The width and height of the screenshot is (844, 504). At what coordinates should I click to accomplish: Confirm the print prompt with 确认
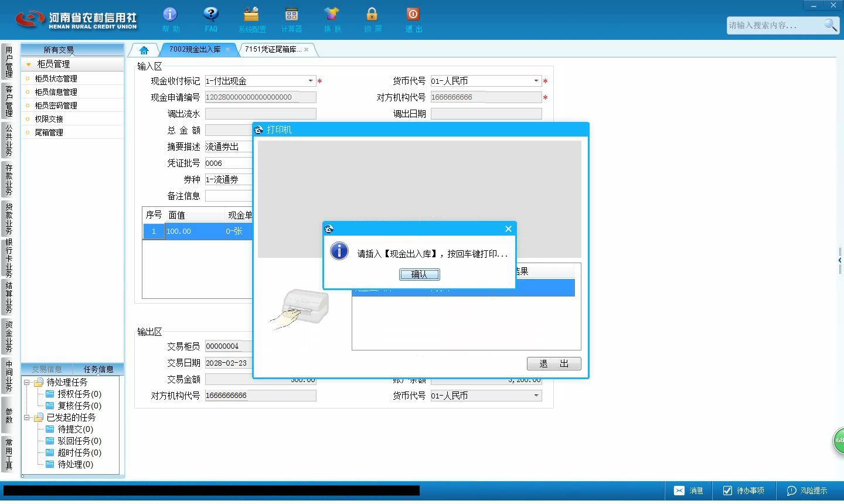[420, 274]
